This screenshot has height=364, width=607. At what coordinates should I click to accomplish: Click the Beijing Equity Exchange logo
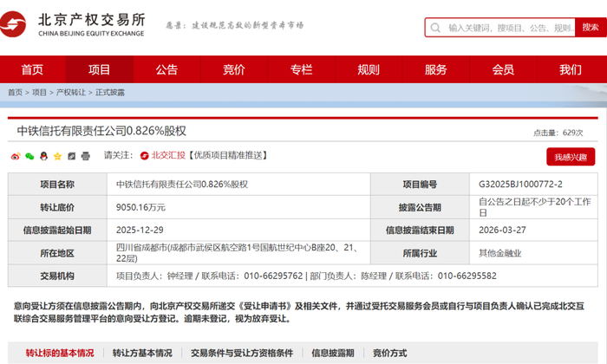click(x=74, y=24)
